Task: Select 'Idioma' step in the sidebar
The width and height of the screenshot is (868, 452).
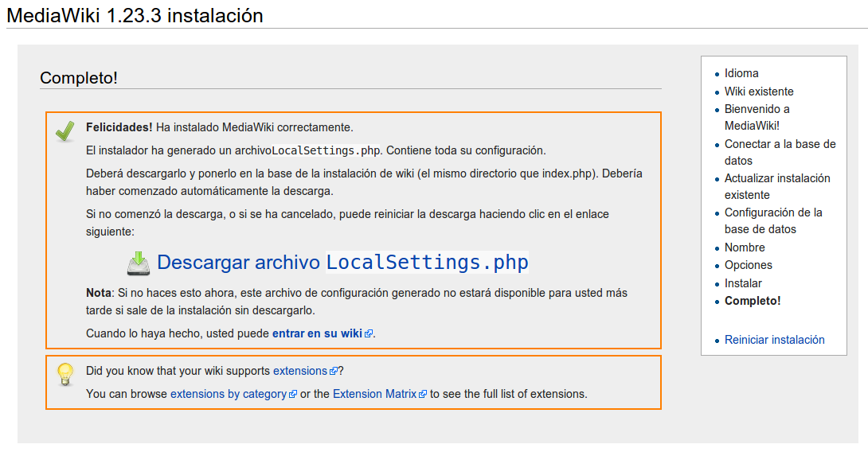Action: point(741,73)
